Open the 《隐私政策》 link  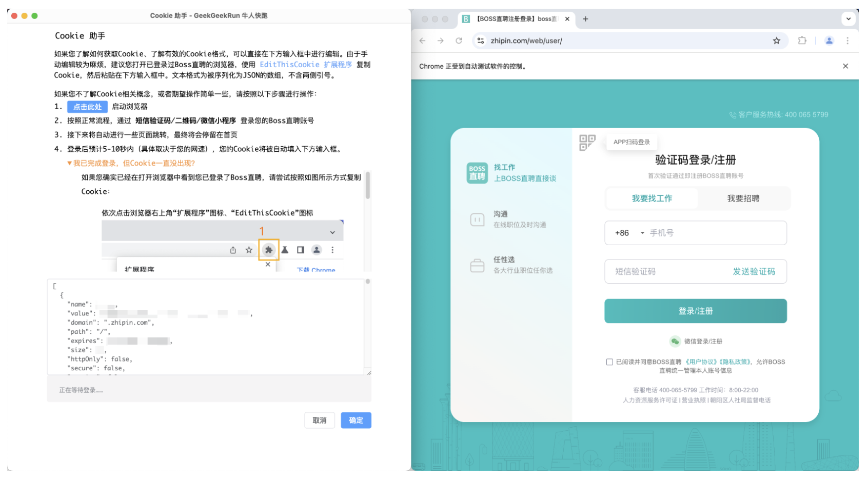pyautogui.click(x=735, y=362)
